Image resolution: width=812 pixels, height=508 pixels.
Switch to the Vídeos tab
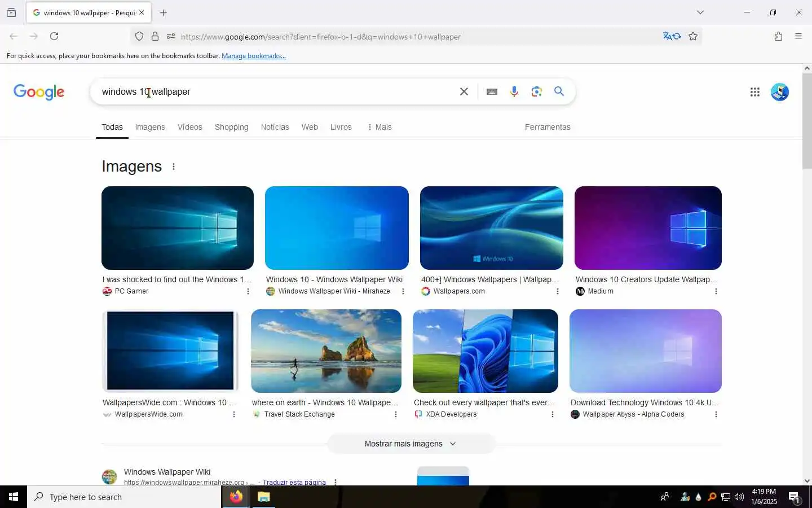[x=190, y=127]
